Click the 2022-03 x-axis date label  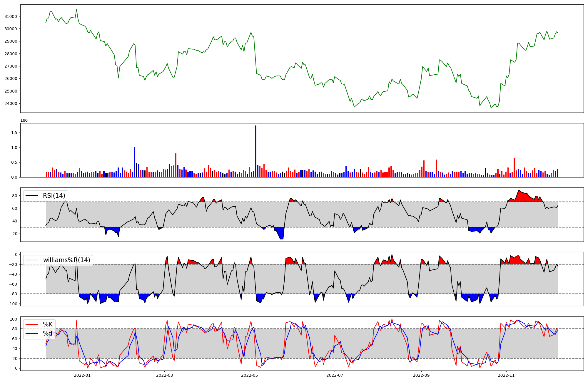pos(165,375)
